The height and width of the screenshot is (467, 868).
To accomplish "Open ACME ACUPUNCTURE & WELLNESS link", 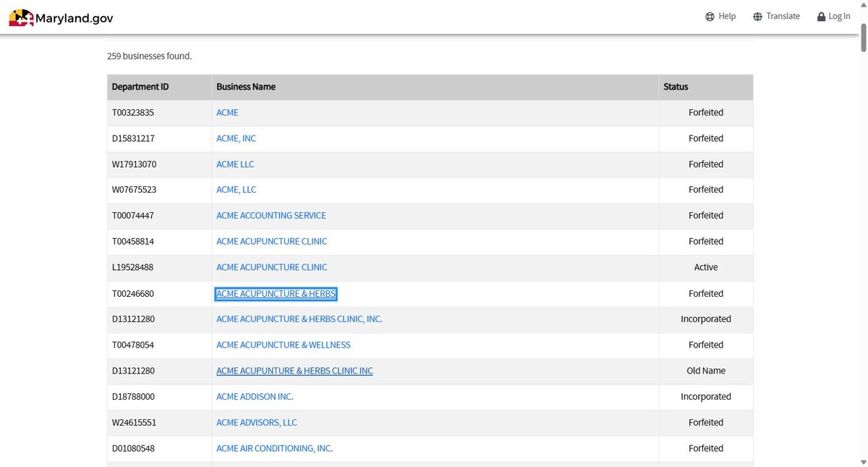I will 284,345.
